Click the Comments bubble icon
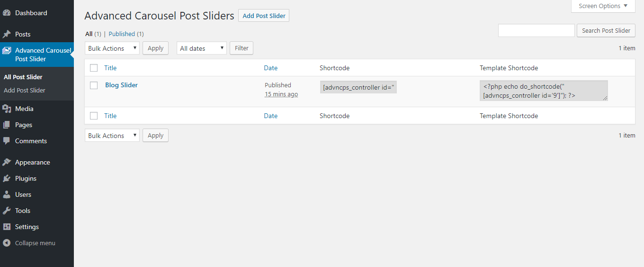 tap(7, 141)
